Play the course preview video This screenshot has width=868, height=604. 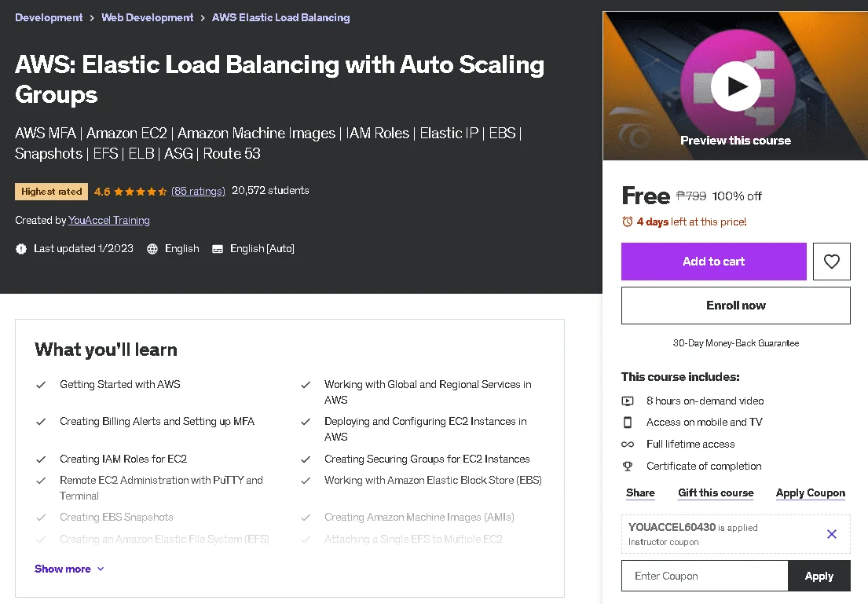(736, 86)
